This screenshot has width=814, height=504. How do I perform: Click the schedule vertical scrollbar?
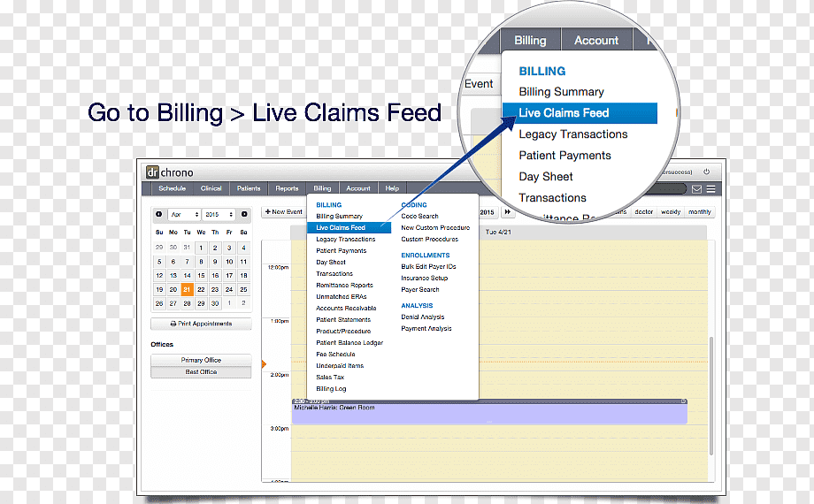pos(711,395)
